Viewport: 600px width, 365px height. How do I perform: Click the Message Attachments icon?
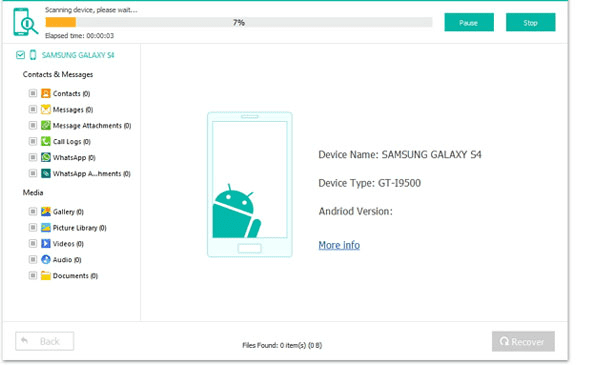46,125
